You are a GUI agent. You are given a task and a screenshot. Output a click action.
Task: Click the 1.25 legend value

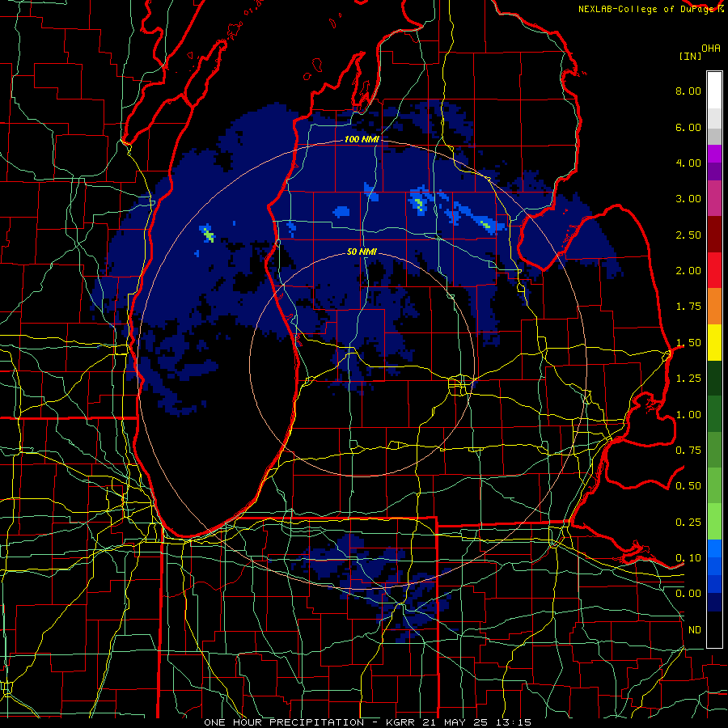pos(688,379)
